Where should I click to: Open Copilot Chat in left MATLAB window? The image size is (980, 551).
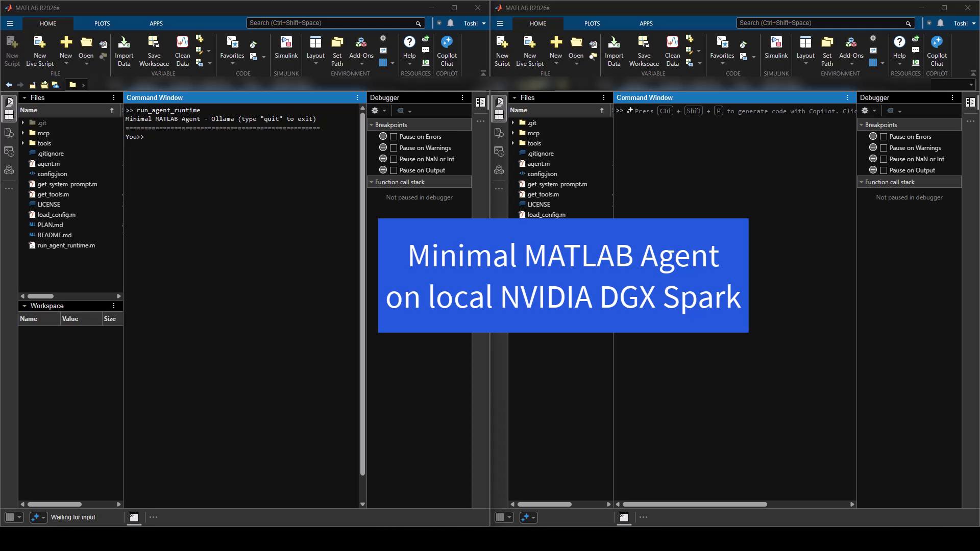[x=447, y=51]
